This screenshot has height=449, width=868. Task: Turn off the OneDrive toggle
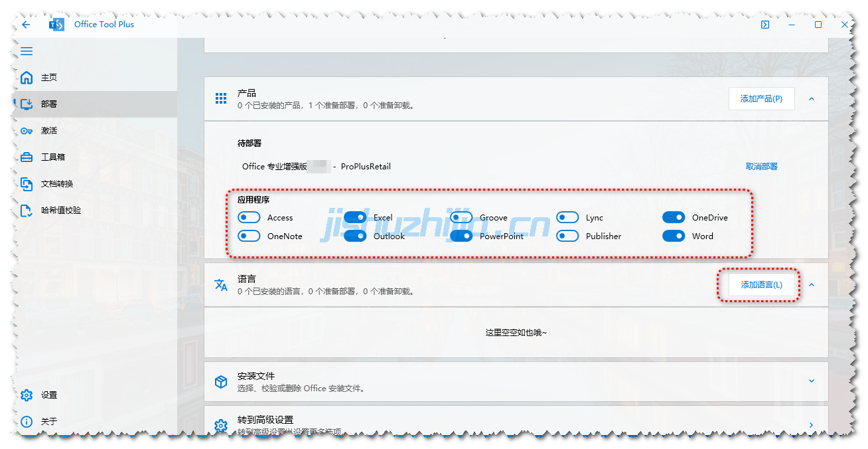point(674,217)
